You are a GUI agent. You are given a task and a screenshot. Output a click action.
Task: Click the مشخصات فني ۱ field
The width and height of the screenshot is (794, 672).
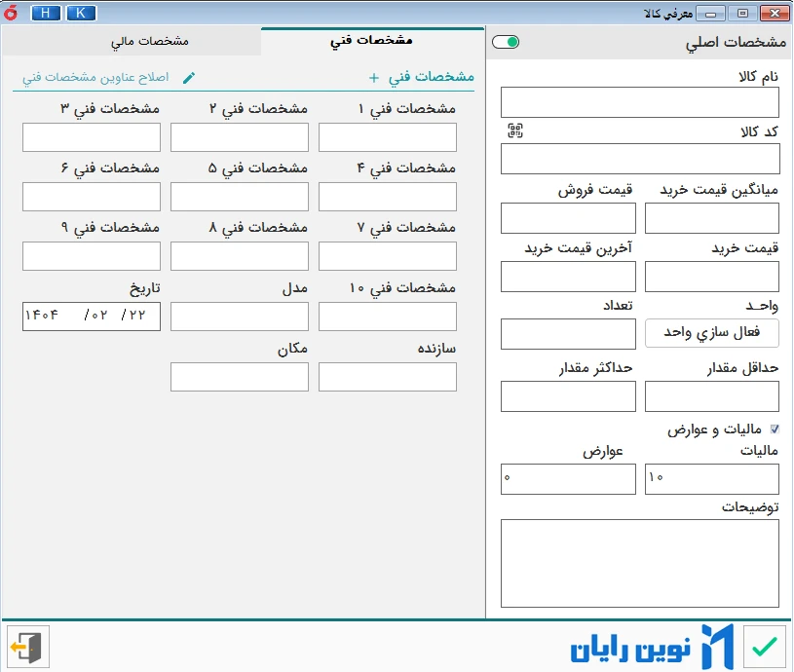[x=388, y=137]
